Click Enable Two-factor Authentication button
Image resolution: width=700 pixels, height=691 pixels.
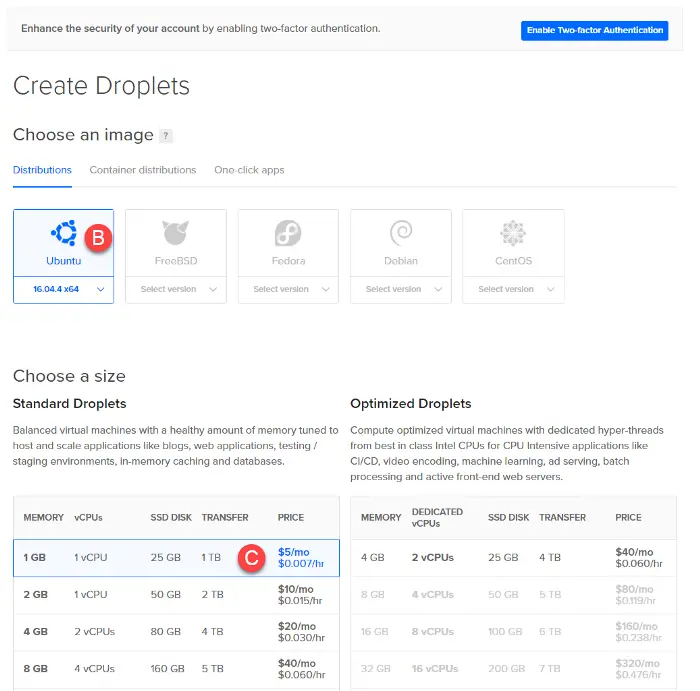(595, 30)
